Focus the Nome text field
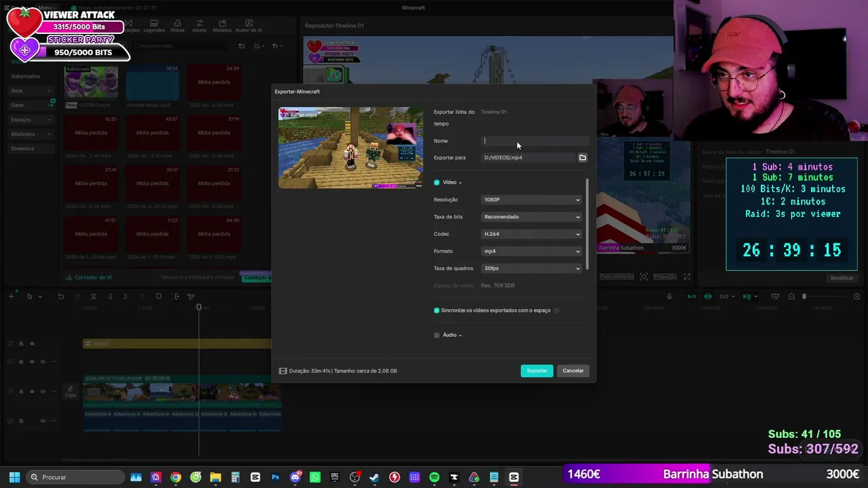The height and width of the screenshot is (488, 868). pos(535,141)
